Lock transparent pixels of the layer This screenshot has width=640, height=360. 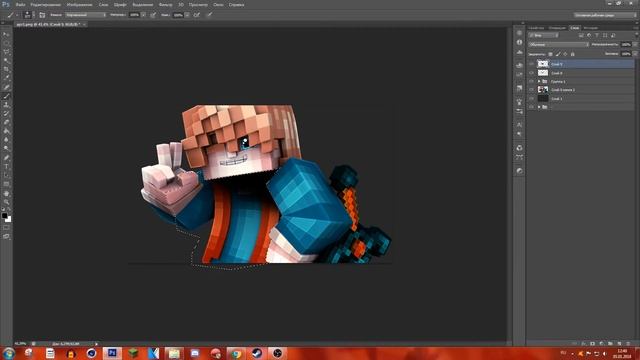[550, 54]
